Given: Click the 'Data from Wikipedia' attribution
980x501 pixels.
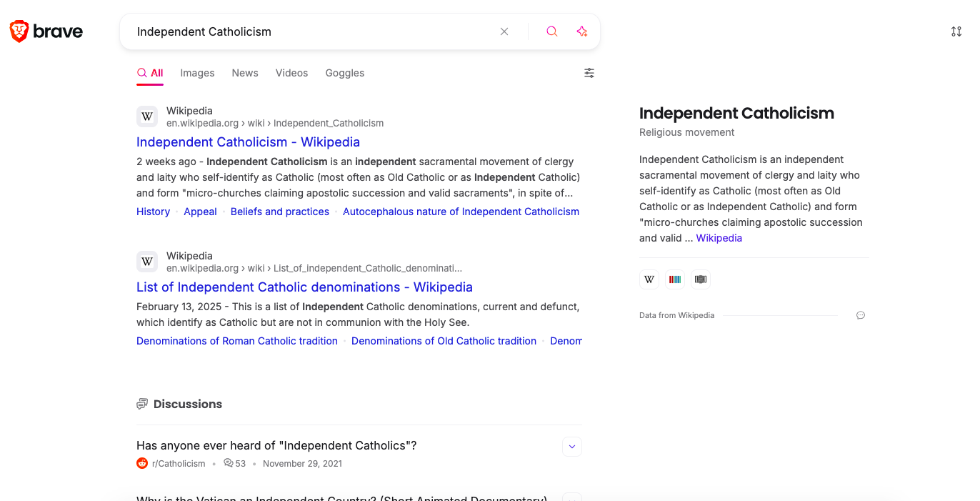Looking at the screenshot, I should pyautogui.click(x=676, y=315).
